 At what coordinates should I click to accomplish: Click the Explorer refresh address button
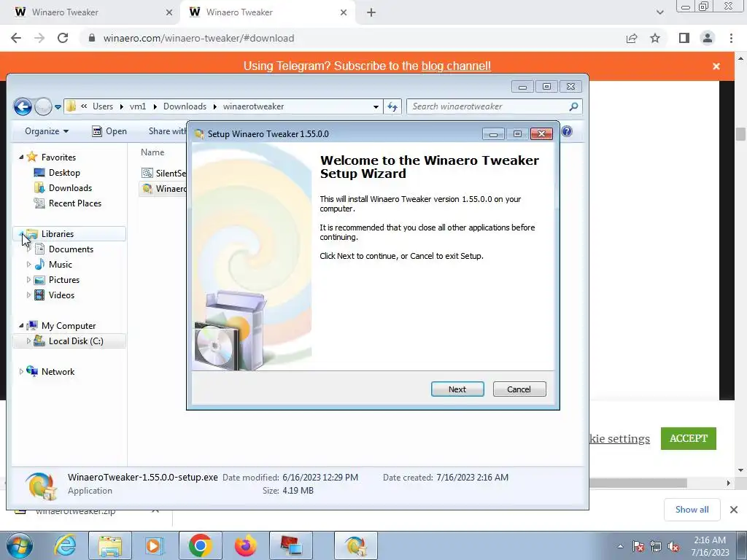pos(392,106)
